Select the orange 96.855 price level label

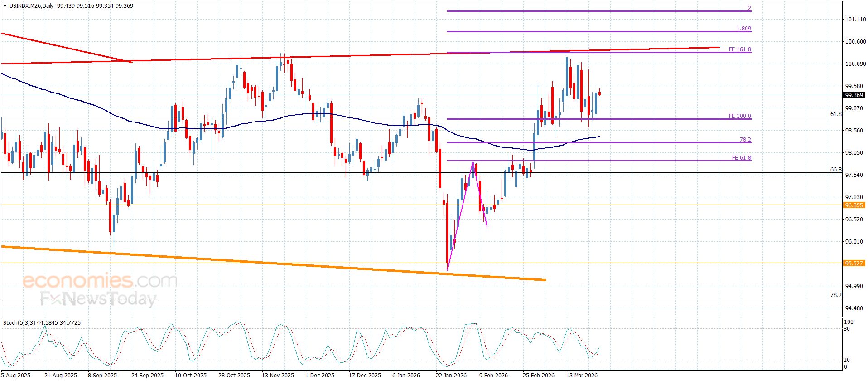coord(854,205)
